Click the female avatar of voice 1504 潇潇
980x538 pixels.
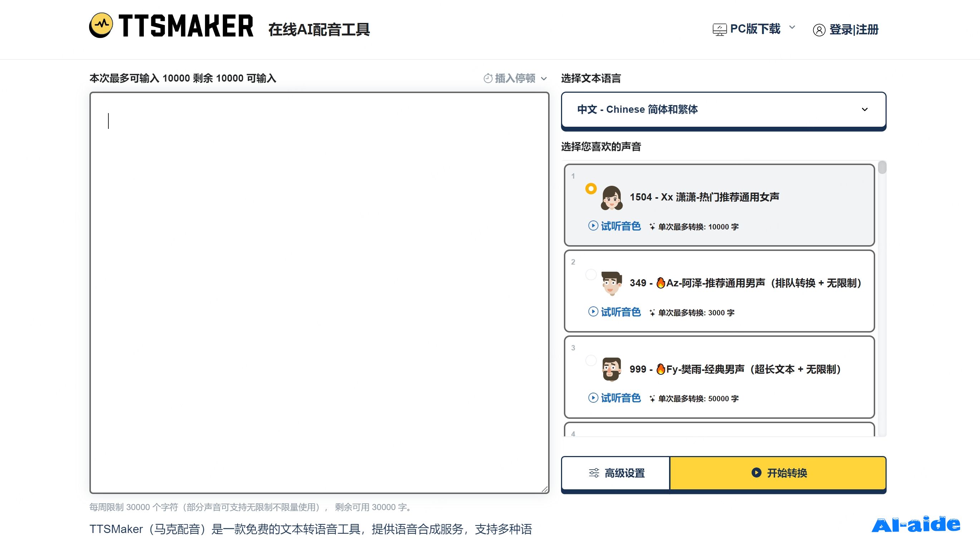tap(612, 198)
